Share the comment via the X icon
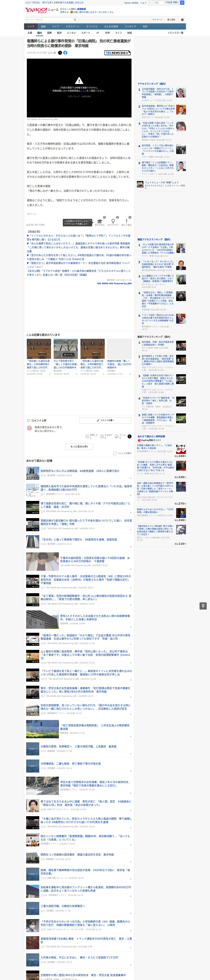This screenshot has width=210, height=980. 130,436
